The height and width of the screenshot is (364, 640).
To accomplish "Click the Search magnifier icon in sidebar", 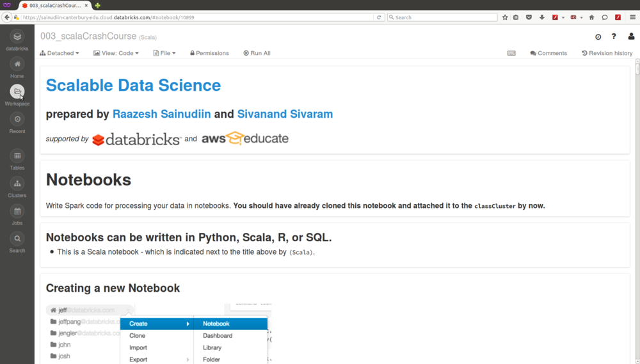I will coord(17,239).
